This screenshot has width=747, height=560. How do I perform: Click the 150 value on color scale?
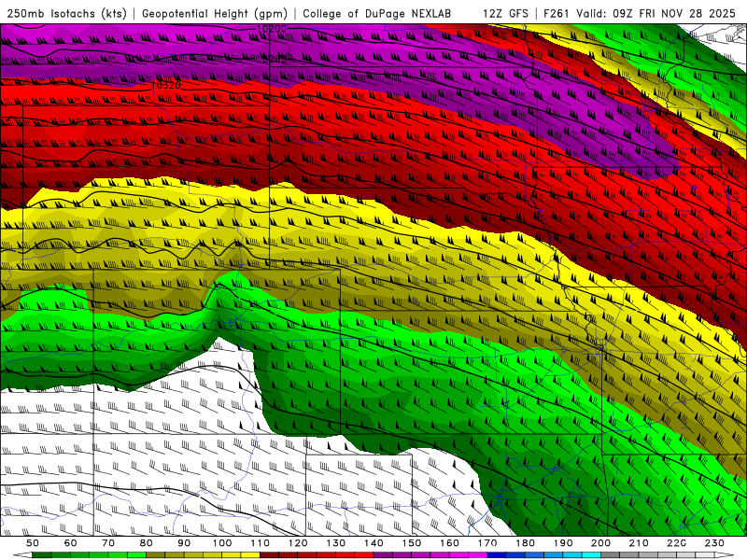412,543
